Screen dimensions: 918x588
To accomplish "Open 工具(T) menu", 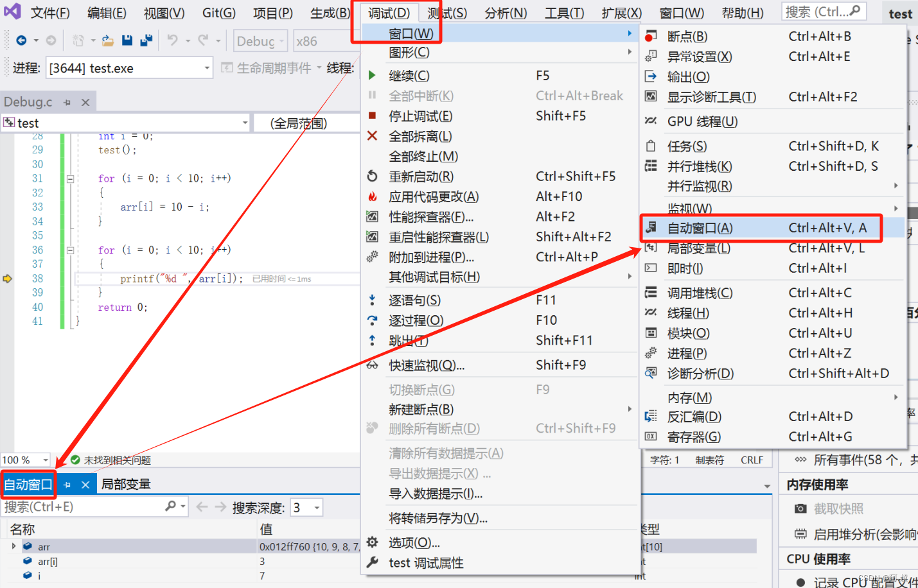I will [564, 13].
